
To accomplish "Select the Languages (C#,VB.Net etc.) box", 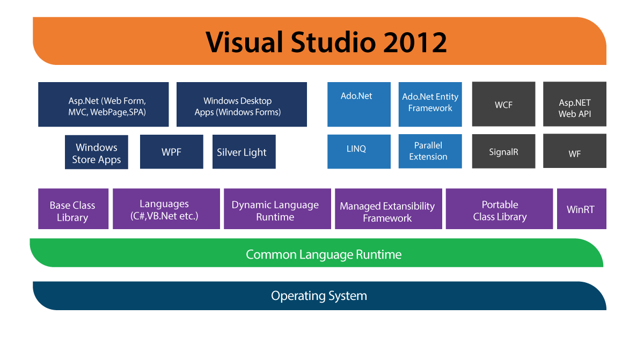I will coord(166,209).
